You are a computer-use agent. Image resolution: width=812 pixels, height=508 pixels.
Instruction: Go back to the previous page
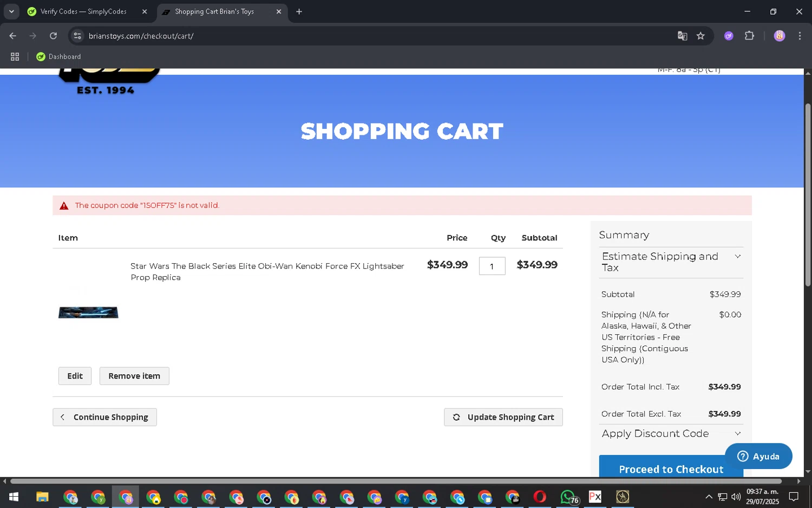13,36
